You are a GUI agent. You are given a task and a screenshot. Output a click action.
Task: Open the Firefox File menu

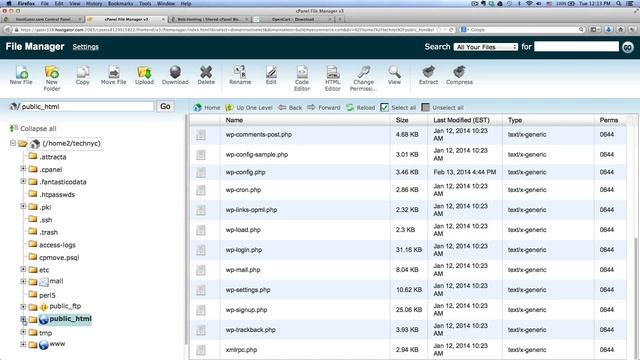coord(44,3)
